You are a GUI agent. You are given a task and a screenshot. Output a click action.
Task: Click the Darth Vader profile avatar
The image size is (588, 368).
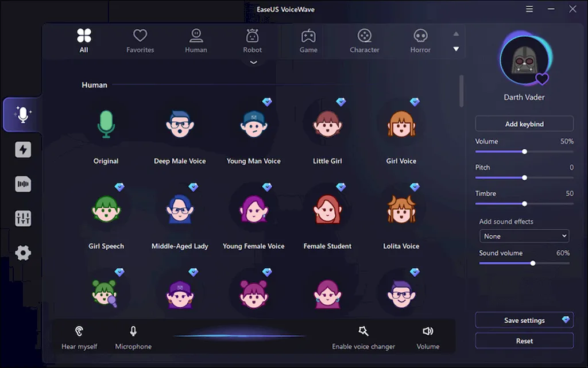point(524,60)
